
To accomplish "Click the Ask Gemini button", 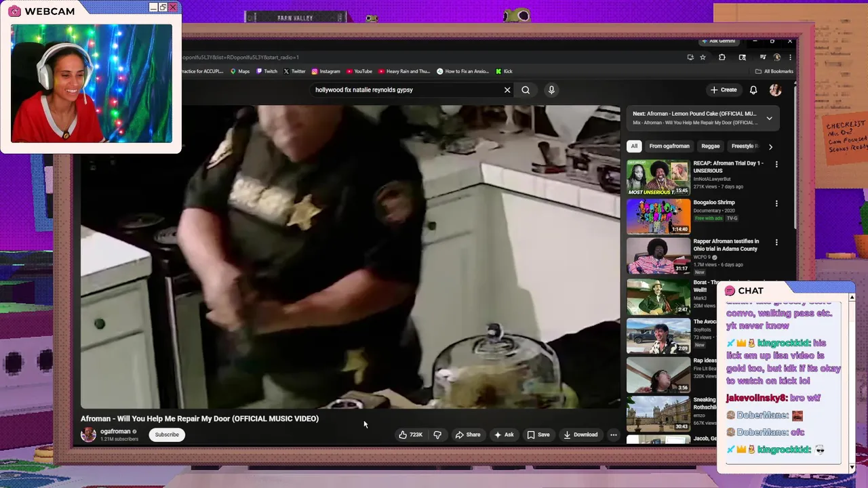I will (719, 41).
